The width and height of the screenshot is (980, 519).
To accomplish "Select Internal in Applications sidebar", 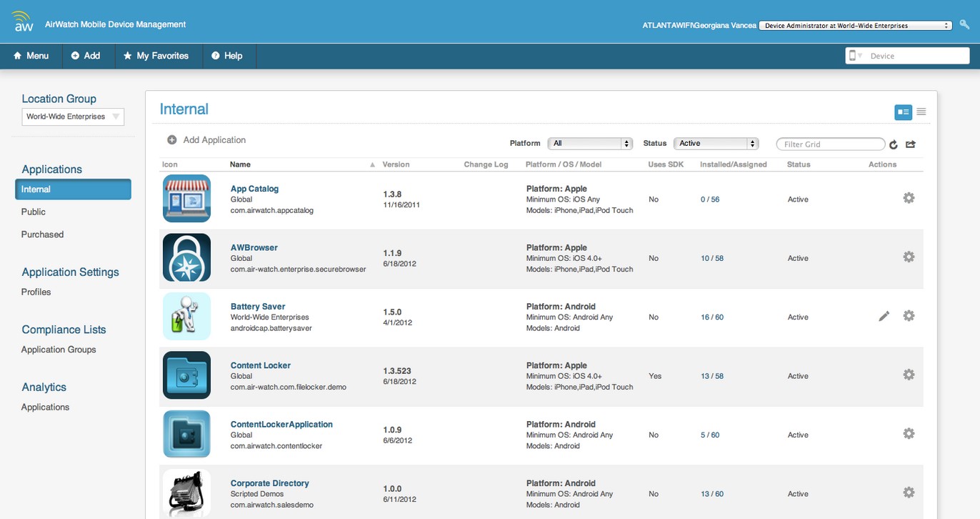I will (x=73, y=189).
